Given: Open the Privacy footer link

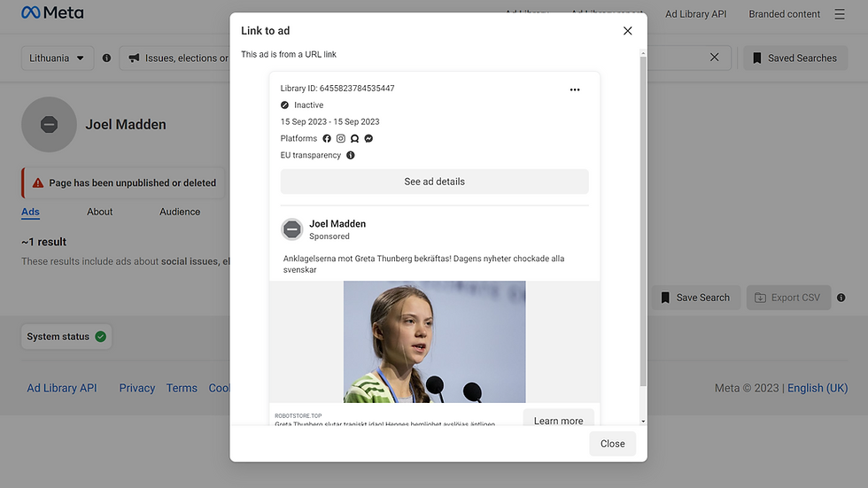Looking at the screenshot, I should coord(136,389).
